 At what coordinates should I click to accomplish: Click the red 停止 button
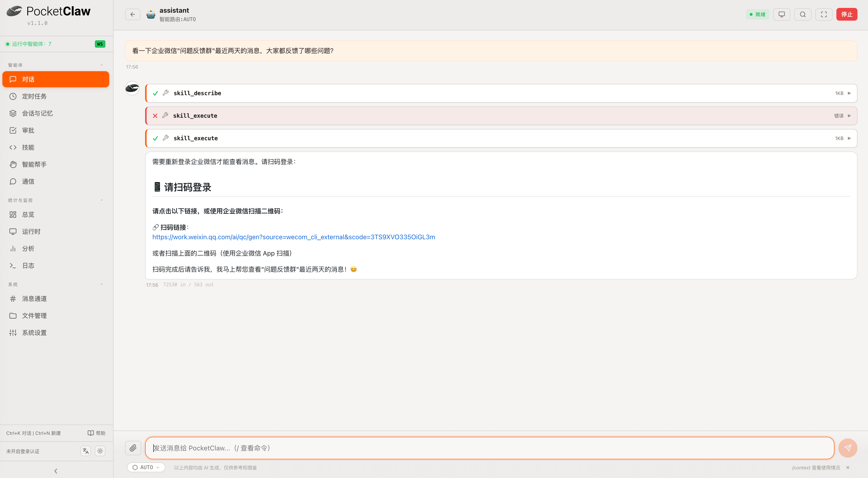click(x=846, y=14)
